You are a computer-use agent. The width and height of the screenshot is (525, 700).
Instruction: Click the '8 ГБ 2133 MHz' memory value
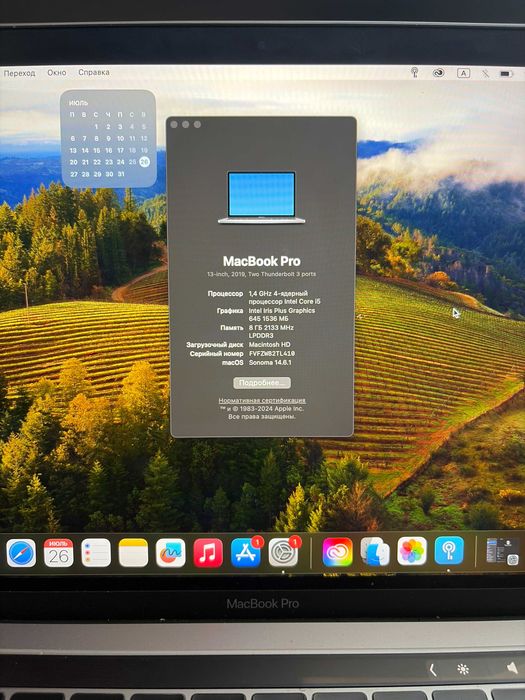271,328
